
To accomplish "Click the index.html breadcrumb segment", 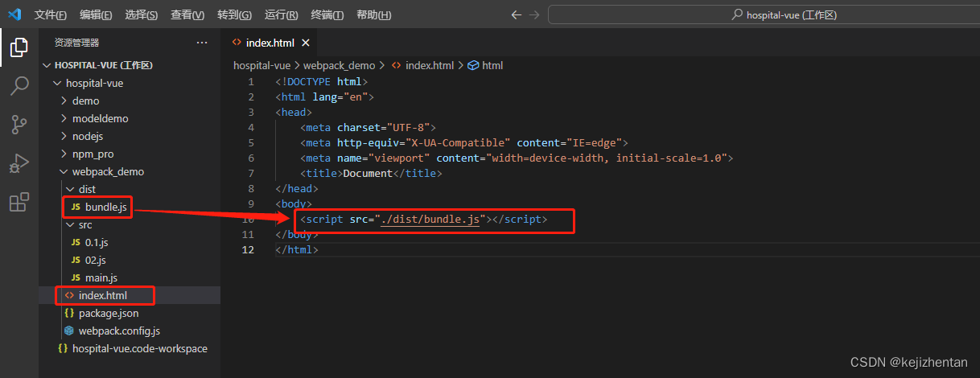I will (429, 65).
